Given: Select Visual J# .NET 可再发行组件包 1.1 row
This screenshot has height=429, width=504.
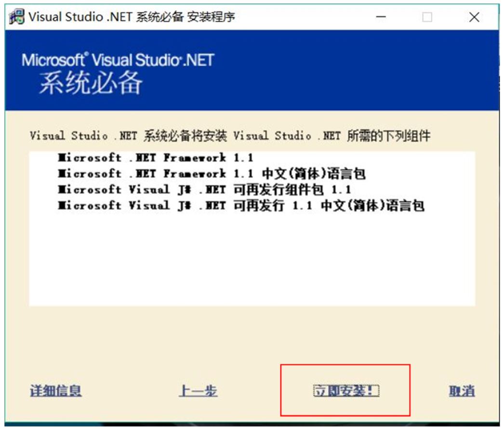Looking at the screenshot, I should coord(204,189).
